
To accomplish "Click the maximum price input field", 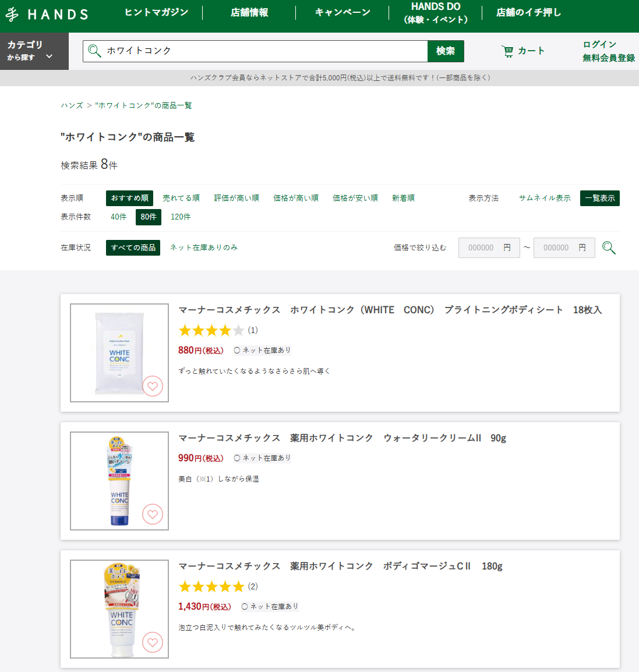I will [x=564, y=247].
